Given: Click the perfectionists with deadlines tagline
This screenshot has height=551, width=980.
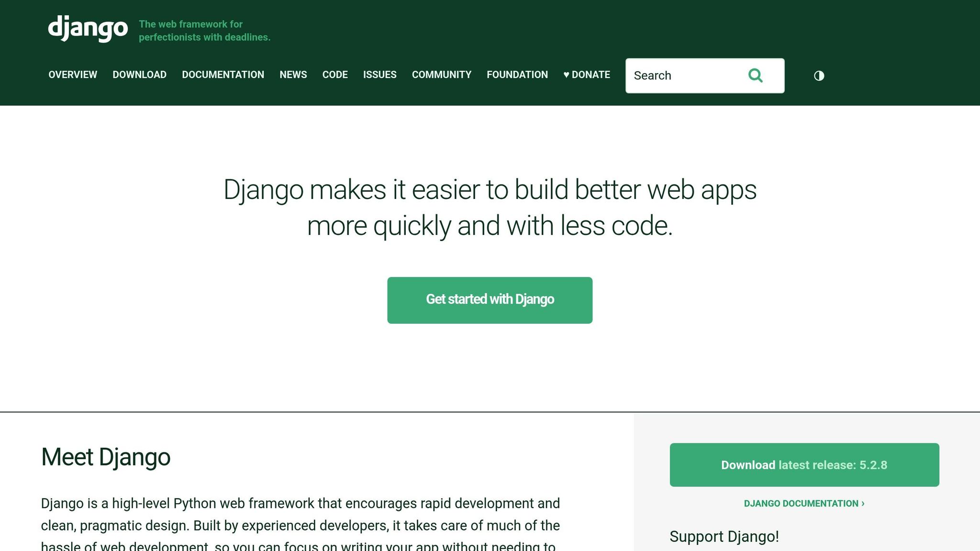Looking at the screenshot, I should (x=205, y=30).
